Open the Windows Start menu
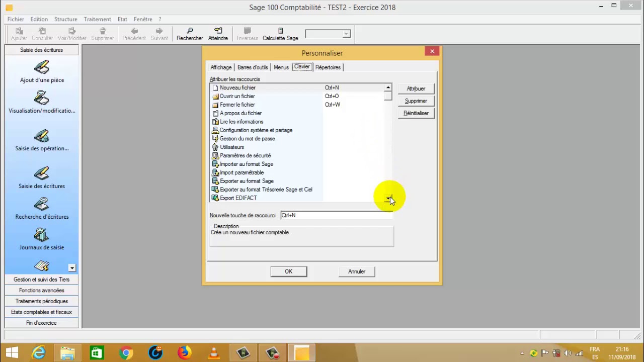This screenshot has height=362, width=644. pos(12,353)
